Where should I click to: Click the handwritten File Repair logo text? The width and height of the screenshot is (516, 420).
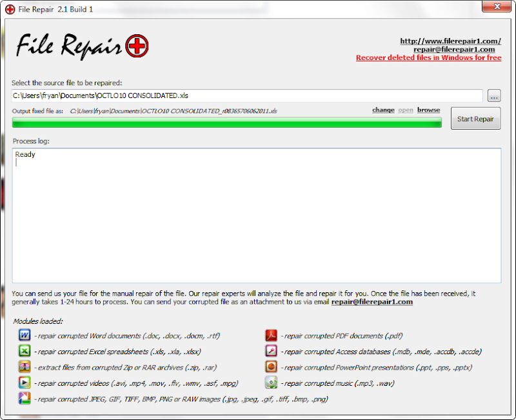tap(69, 46)
